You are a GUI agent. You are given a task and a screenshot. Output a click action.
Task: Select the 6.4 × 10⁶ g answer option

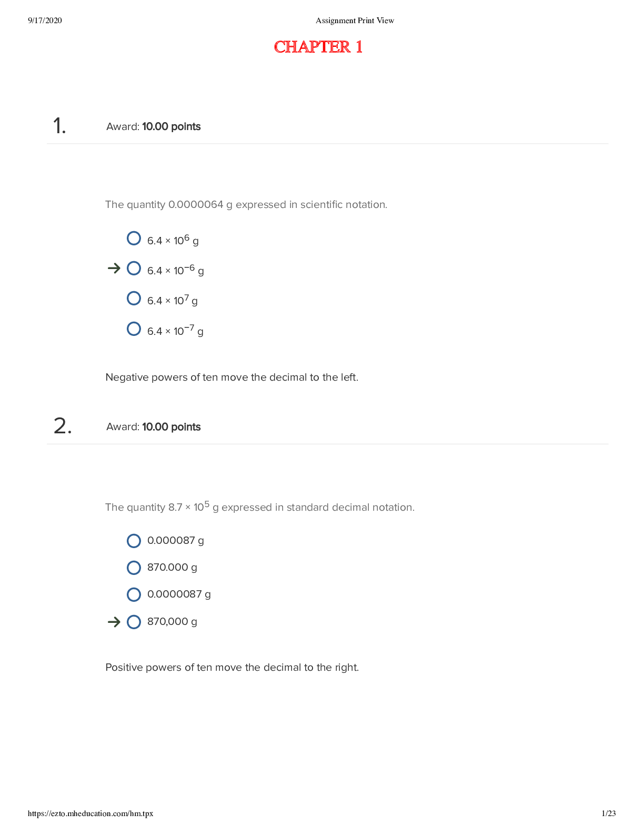pos(134,239)
